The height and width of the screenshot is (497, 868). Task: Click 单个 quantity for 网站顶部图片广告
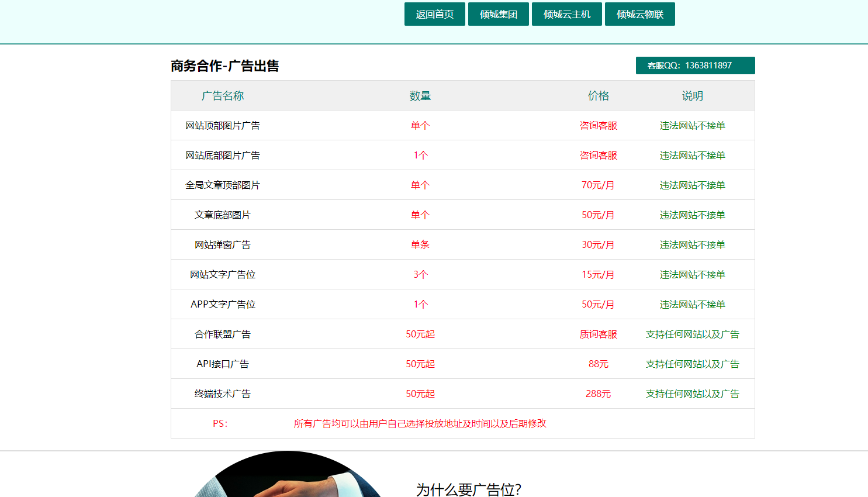[x=420, y=126]
